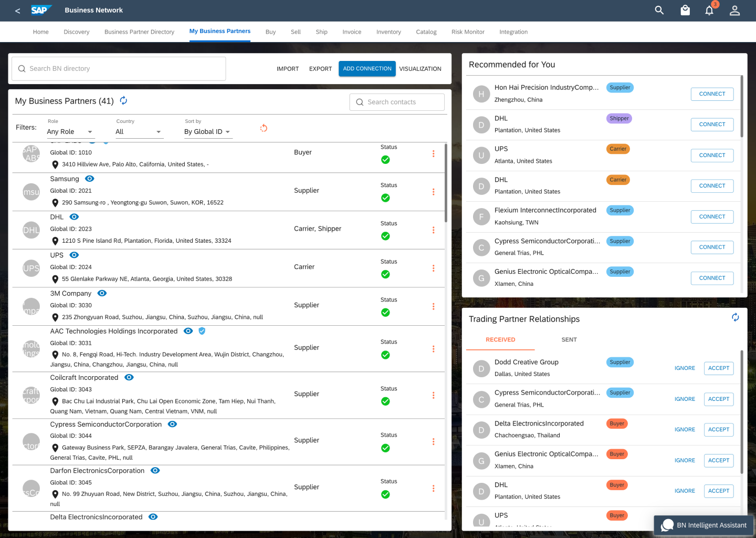Switch to Business Partner Directory tab
This screenshot has height=538, width=756.
click(x=139, y=32)
